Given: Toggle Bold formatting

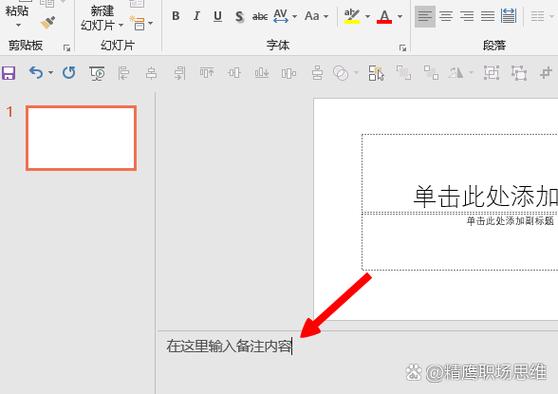Looking at the screenshot, I should [x=175, y=16].
